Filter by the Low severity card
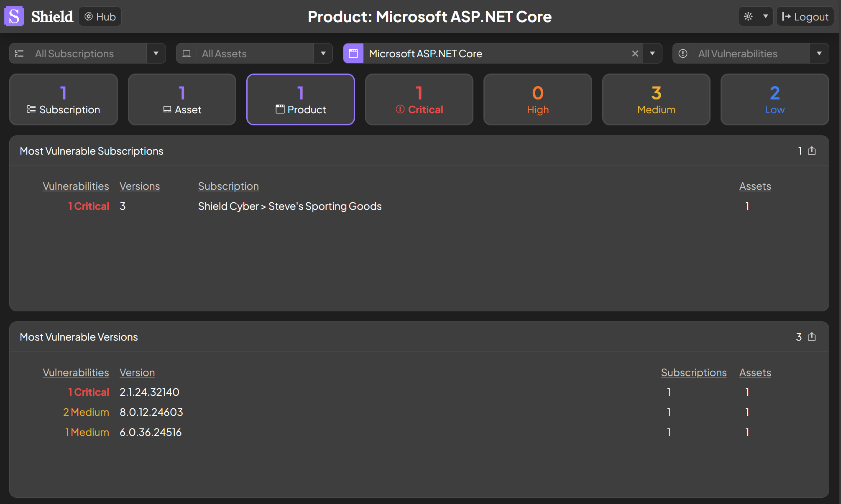 (x=775, y=99)
